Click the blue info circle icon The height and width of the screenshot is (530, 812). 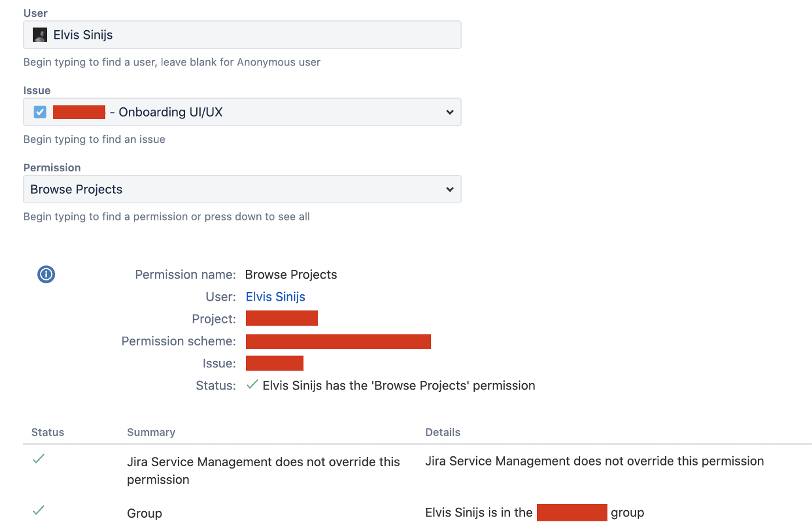click(x=46, y=274)
